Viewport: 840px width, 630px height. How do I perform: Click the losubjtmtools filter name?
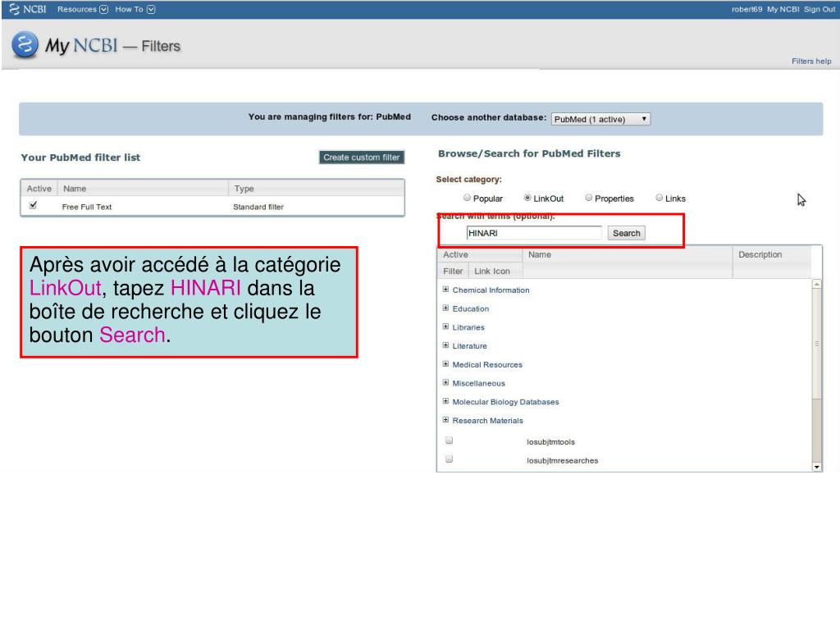pos(550,442)
